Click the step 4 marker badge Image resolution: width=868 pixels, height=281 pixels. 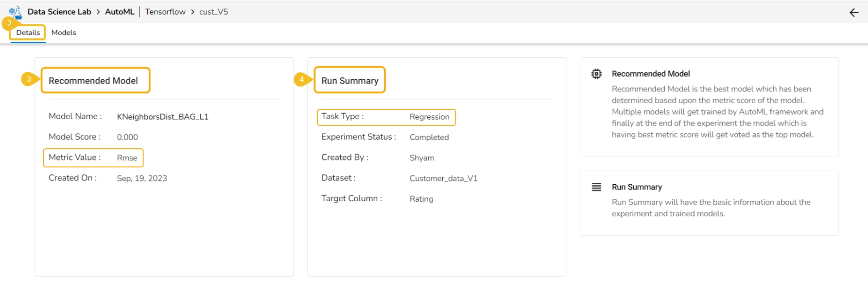coord(301,79)
